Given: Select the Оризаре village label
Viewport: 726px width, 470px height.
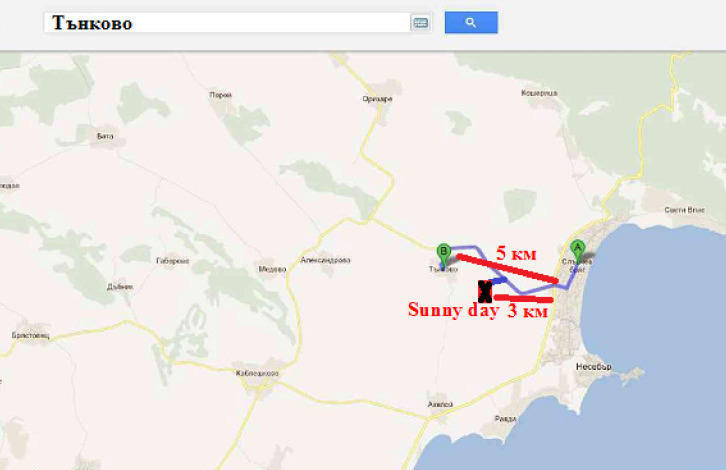Looking at the screenshot, I should 377,99.
